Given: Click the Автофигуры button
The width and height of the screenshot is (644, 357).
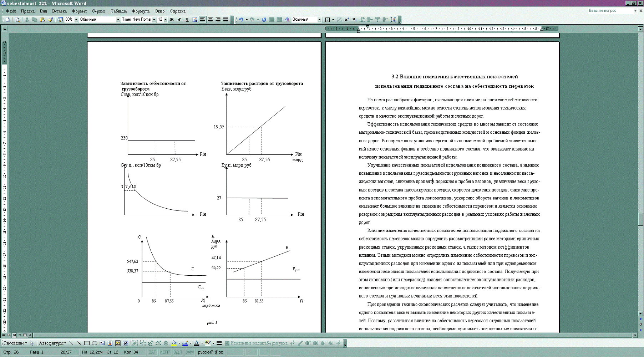Looking at the screenshot, I should (x=52, y=343).
